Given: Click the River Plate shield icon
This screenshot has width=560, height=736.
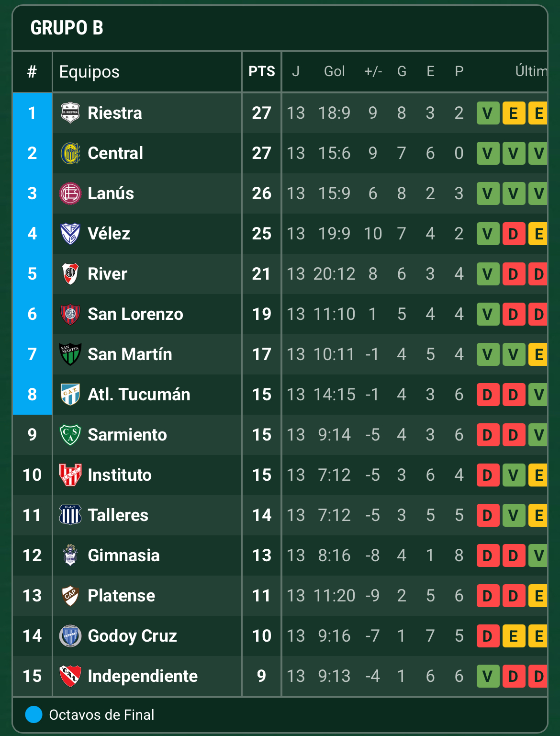Looking at the screenshot, I should [x=70, y=274].
